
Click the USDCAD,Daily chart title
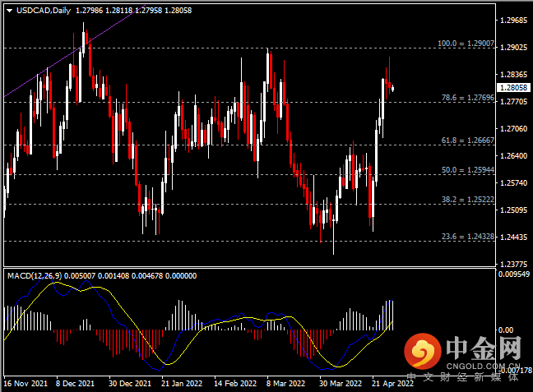pos(44,11)
